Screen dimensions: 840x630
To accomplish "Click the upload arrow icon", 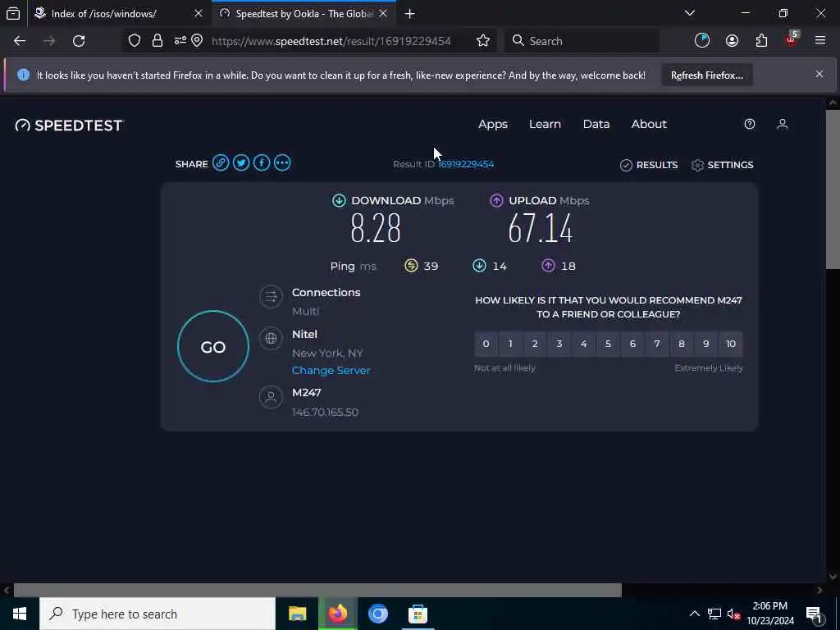I will coord(496,200).
